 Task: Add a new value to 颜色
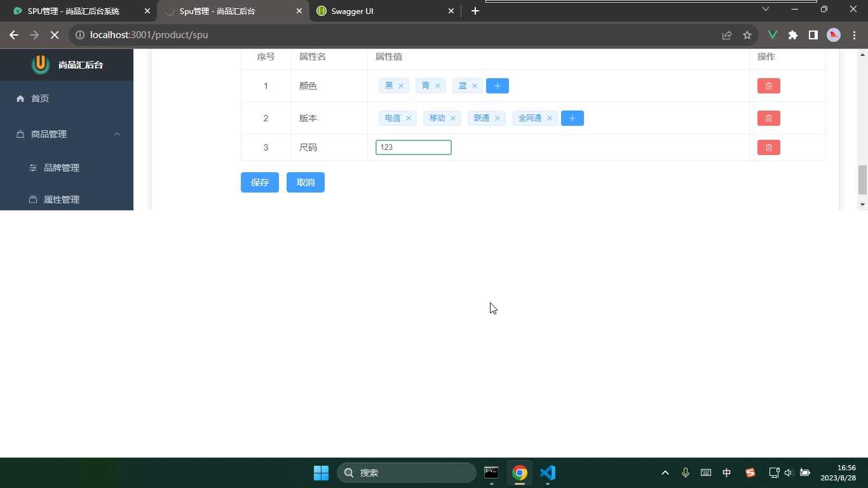pos(497,86)
